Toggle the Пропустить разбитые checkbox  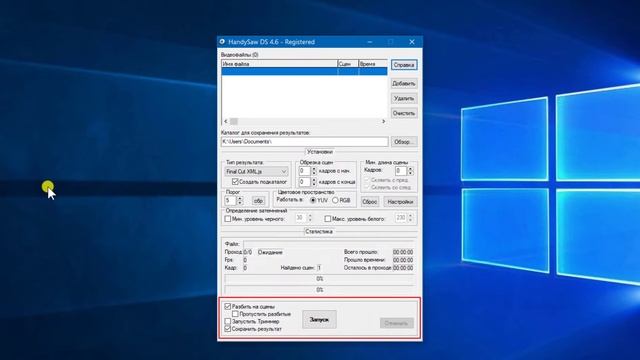(x=235, y=314)
